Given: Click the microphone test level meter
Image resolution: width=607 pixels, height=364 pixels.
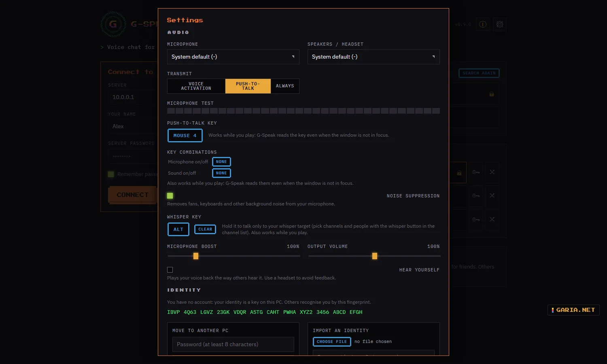Looking at the screenshot, I should coord(303,111).
